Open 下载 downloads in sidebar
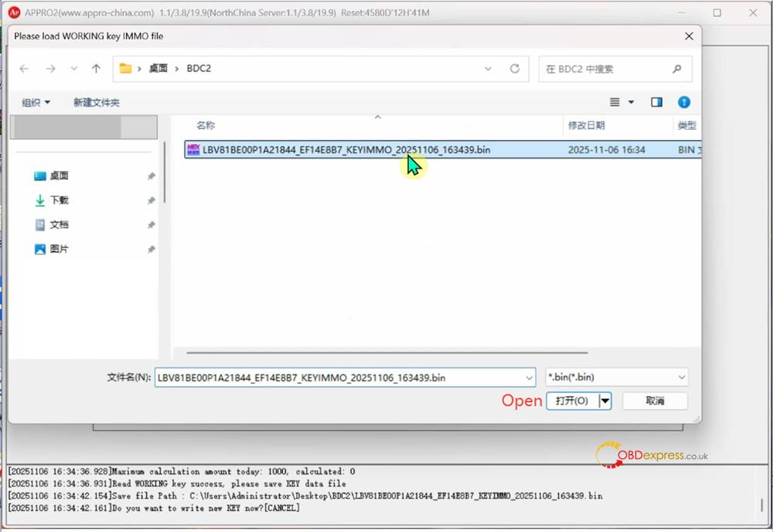773x532 pixels. click(x=60, y=200)
